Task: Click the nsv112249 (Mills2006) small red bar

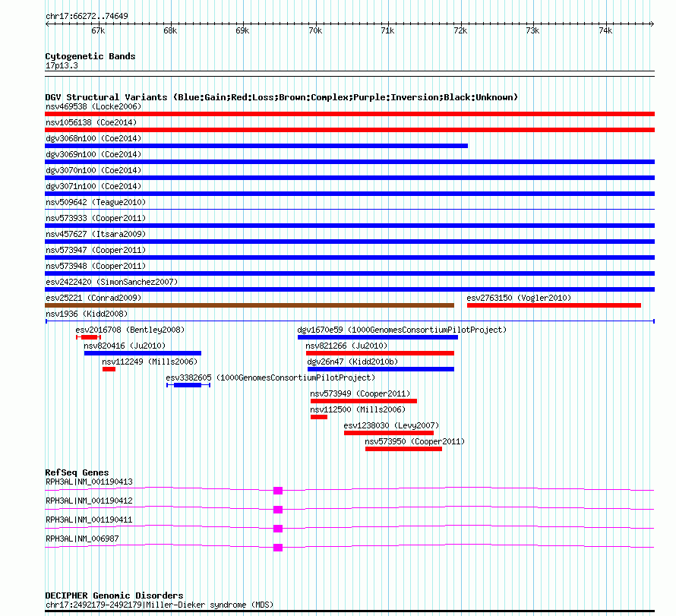Action: point(109,369)
